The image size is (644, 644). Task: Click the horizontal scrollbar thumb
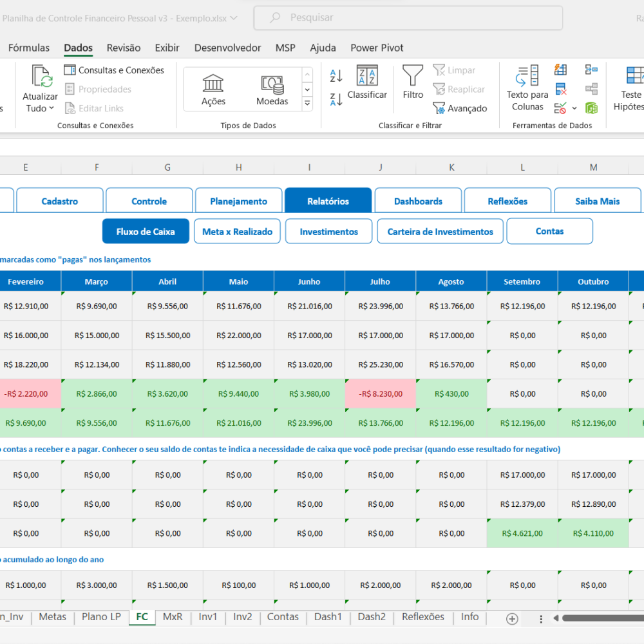tap(603, 618)
